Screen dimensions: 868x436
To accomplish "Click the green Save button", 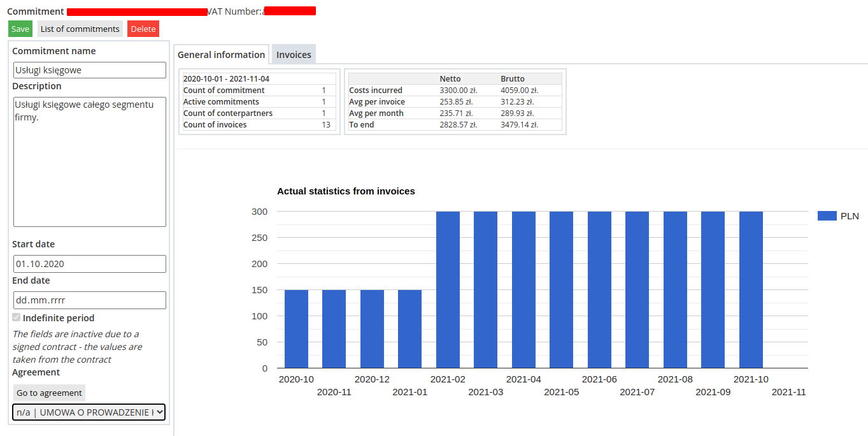I will [x=20, y=29].
